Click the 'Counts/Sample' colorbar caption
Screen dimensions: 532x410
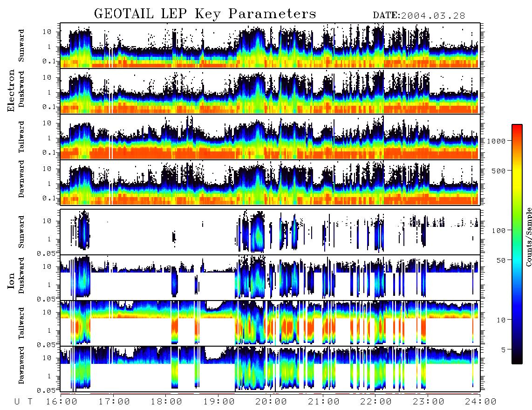529,237
